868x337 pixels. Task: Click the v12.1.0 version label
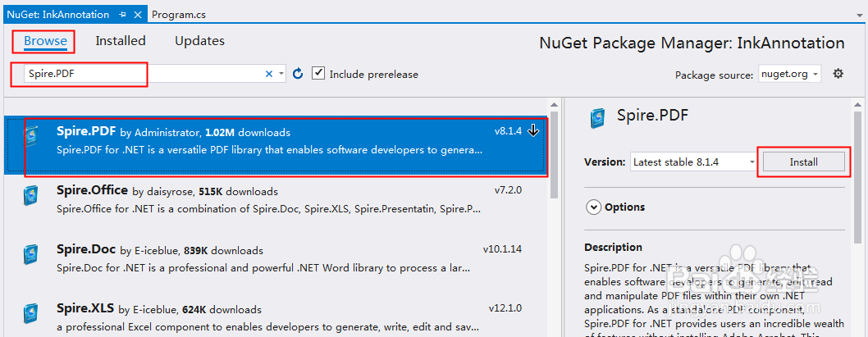(505, 307)
